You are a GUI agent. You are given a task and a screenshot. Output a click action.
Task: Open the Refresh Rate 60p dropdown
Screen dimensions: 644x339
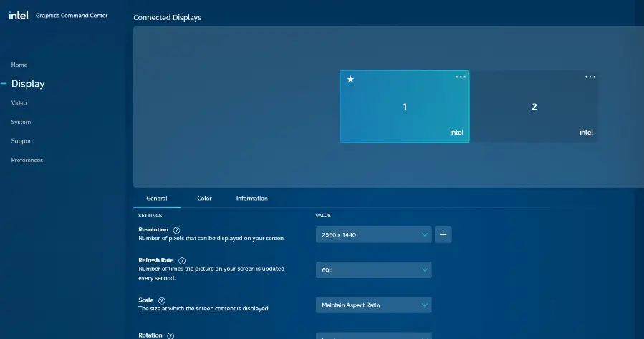pyautogui.click(x=374, y=270)
